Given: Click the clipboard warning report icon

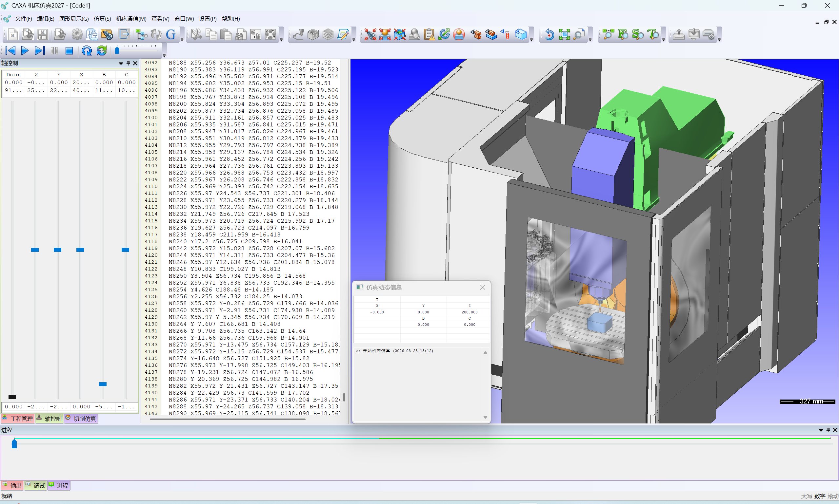Looking at the screenshot, I should tap(429, 34).
